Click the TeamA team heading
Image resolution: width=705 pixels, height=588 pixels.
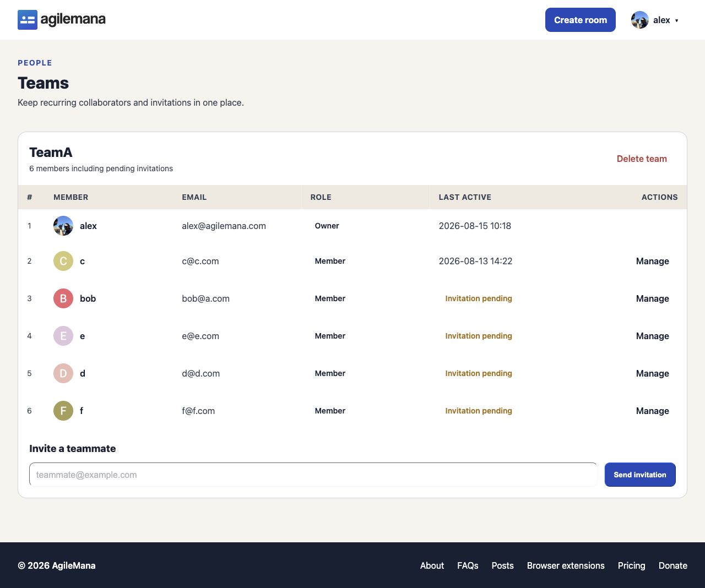click(51, 153)
